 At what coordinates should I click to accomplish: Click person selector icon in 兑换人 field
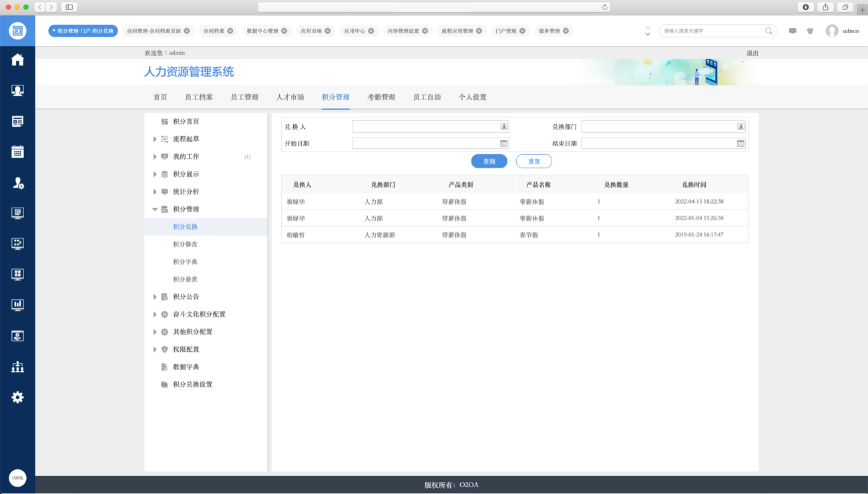coord(503,127)
